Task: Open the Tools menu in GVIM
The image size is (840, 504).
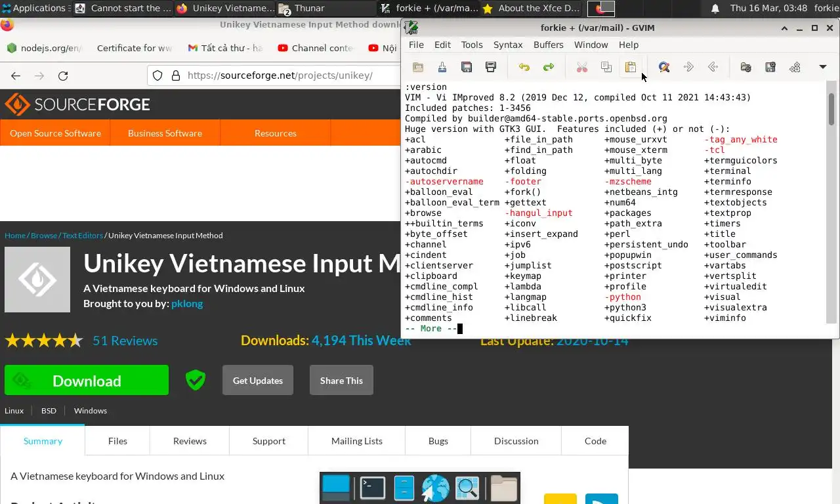Action: 471,45
